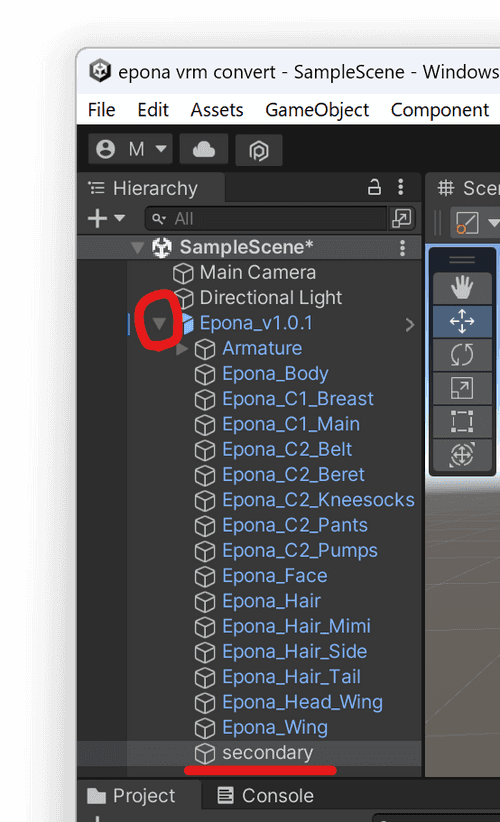Select the combined Transform tool
This screenshot has height=822, width=500.
coord(462,455)
